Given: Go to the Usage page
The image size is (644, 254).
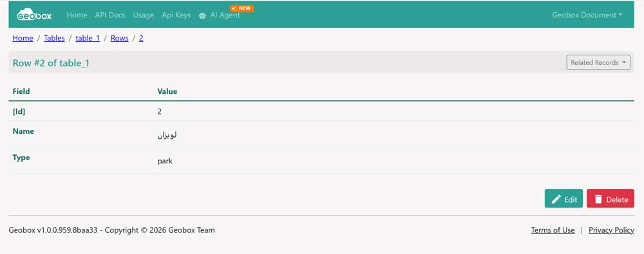Looking at the screenshot, I should point(144,15).
